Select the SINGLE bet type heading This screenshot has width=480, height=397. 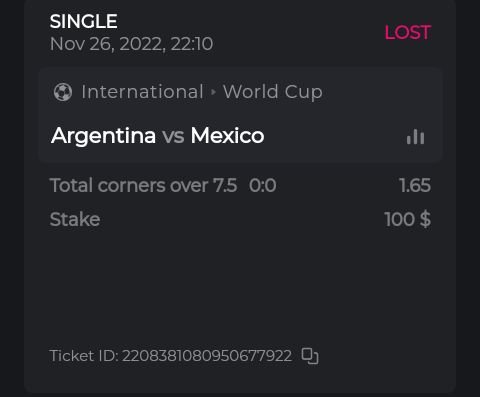point(83,21)
